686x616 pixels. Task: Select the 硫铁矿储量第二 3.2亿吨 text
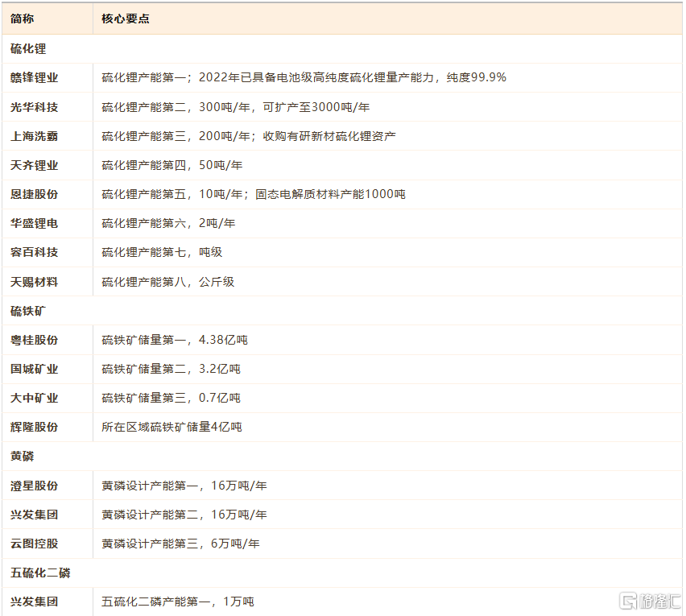(171, 370)
